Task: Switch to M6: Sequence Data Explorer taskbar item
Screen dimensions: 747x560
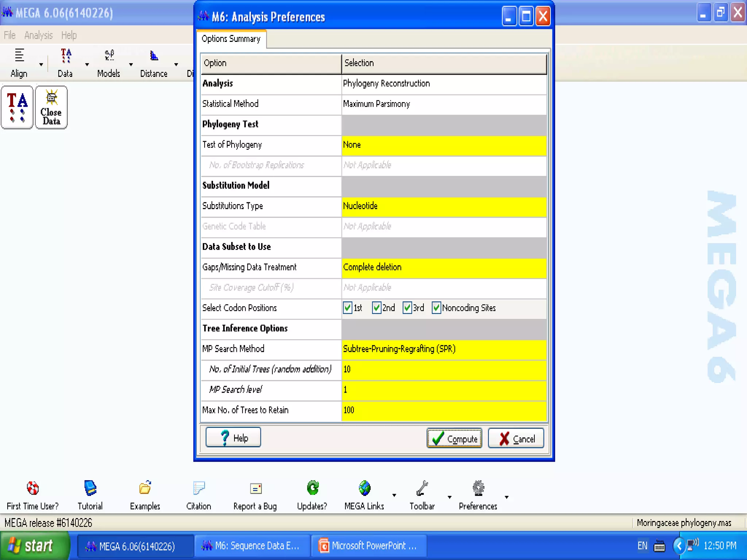Action: click(x=252, y=546)
